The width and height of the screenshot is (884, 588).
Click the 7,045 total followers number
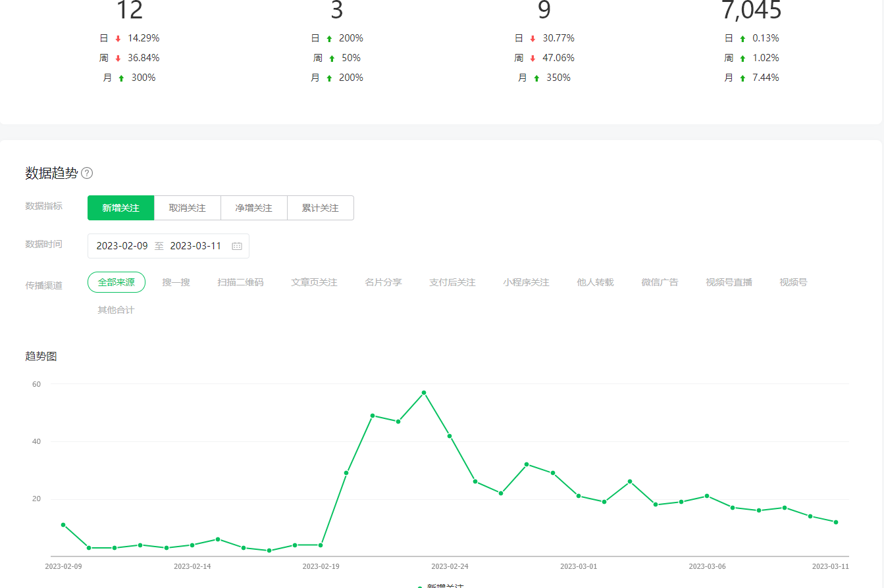[x=751, y=10]
